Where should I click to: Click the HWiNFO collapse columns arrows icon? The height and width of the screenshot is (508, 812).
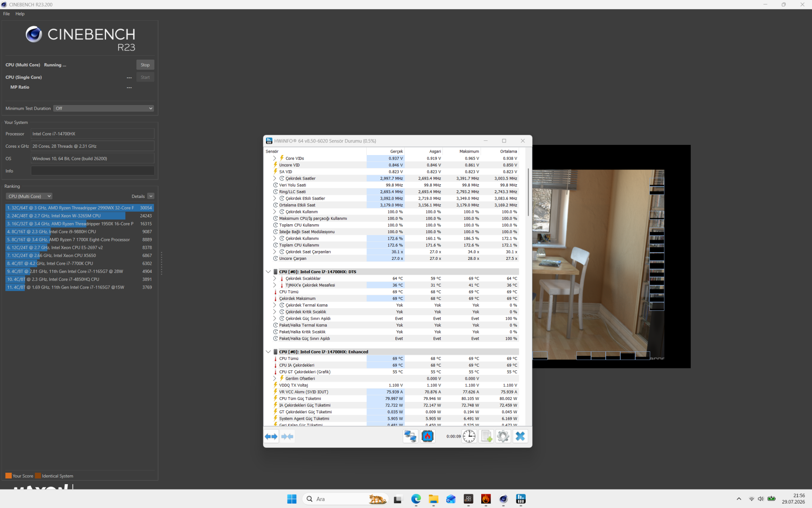(x=288, y=436)
